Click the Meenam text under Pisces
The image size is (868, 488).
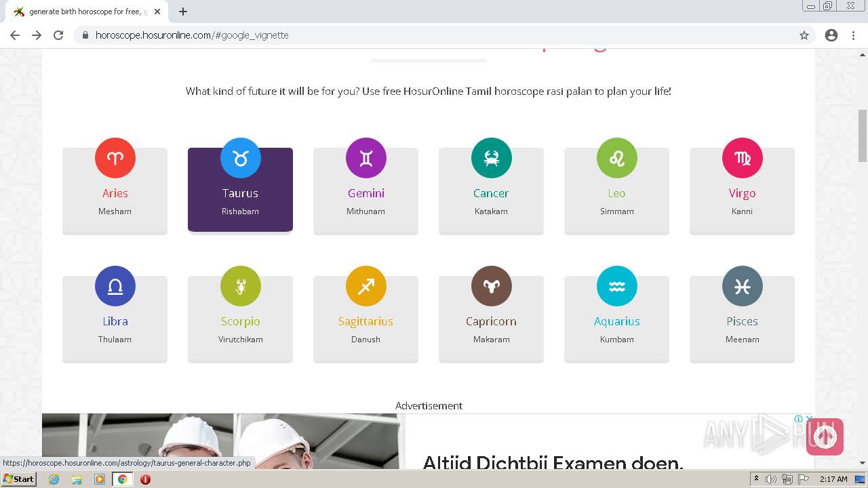[742, 340]
